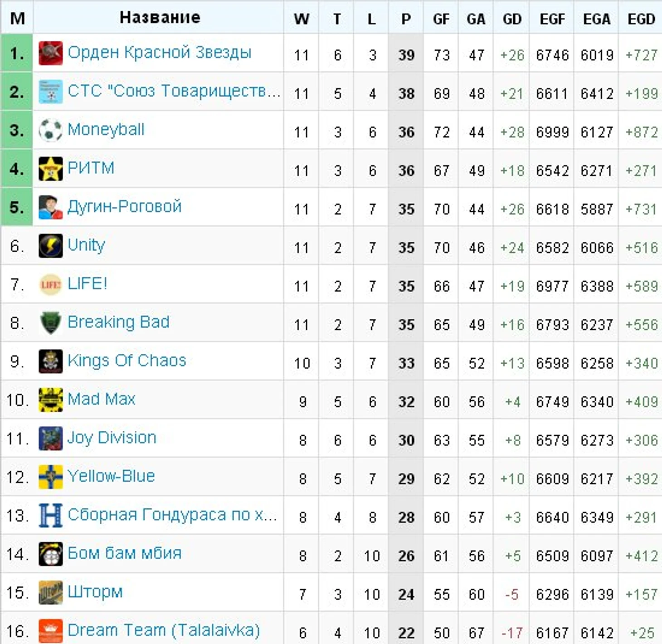Open the СТС "Союз Товариществ team link
The width and height of the screenshot is (662, 644).
[x=174, y=91]
